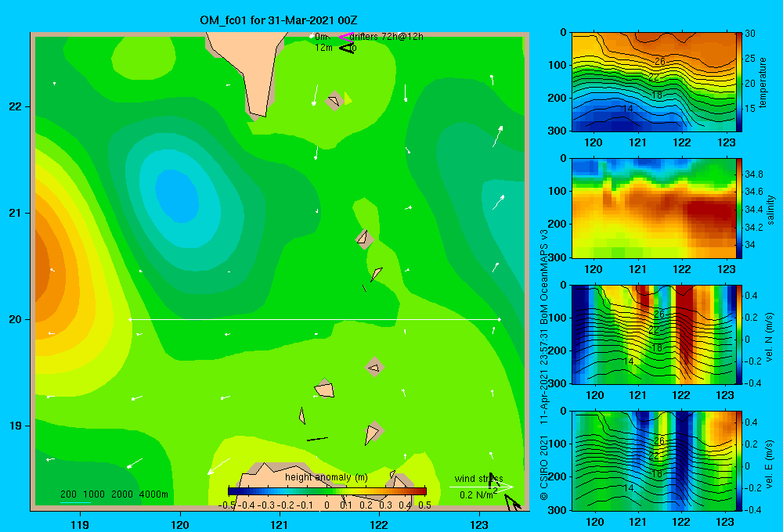
Task: Click the 'drifters 72h@12h' legend label
Action: click(387, 37)
